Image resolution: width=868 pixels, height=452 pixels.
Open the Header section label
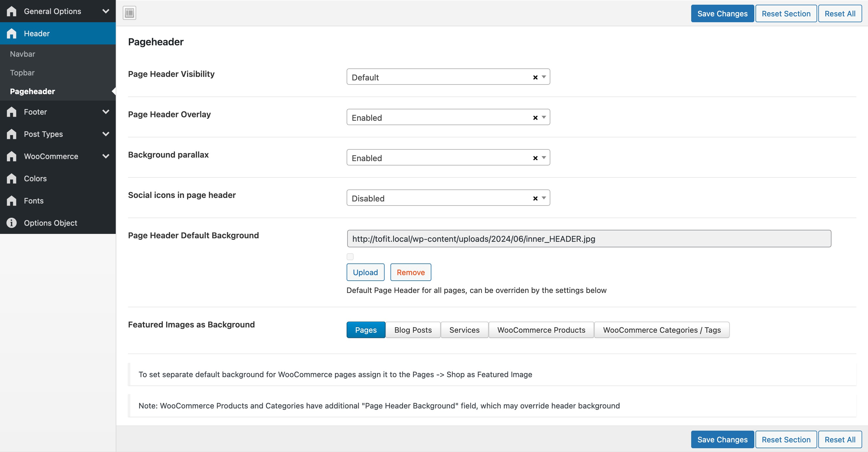(37, 33)
